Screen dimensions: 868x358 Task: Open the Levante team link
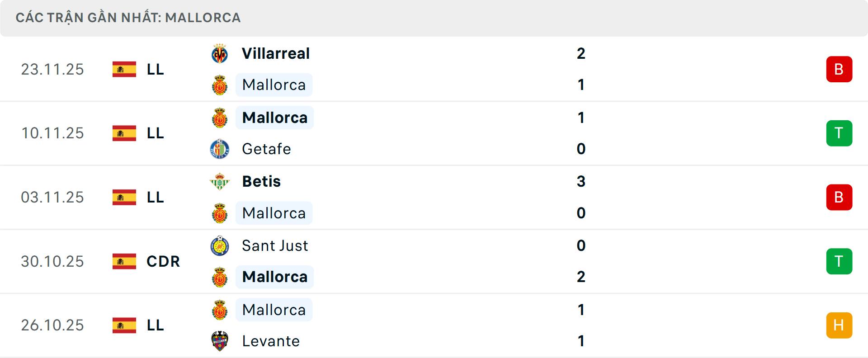[271, 341]
